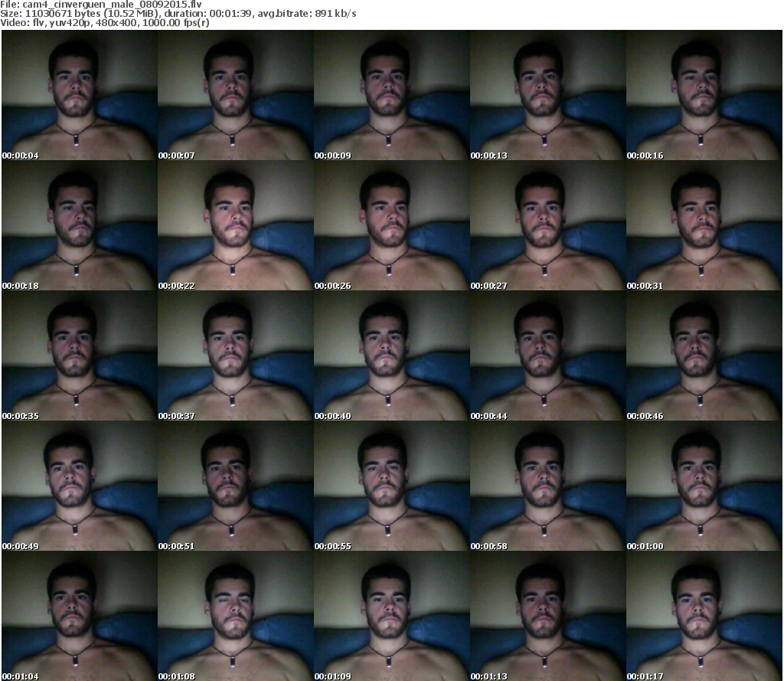
Task: Select the thumbnail stamped 00:00:58
Action: point(548,486)
